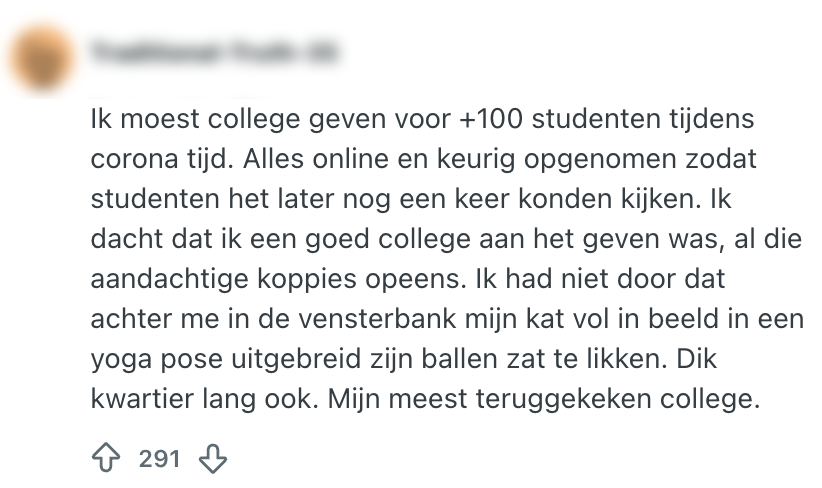Open the blurred username above the comment
This screenshot has height=488, width=822.
(214, 52)
